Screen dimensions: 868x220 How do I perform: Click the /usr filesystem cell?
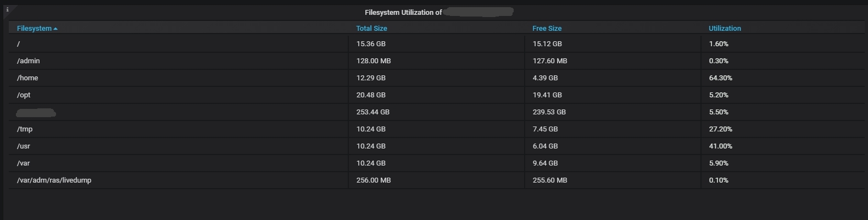pos(24,146)
